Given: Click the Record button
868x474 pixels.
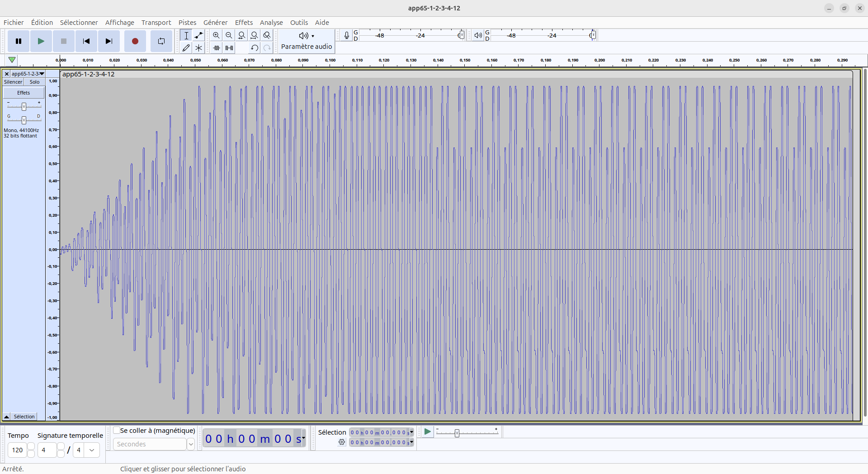Looking at the screenshot, I should 135,41.
